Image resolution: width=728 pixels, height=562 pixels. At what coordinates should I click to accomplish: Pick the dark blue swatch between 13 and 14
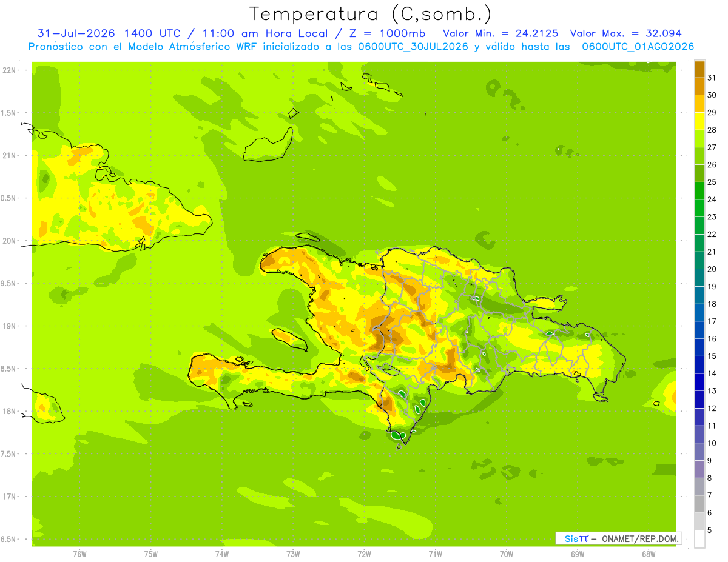coord(699,382)
